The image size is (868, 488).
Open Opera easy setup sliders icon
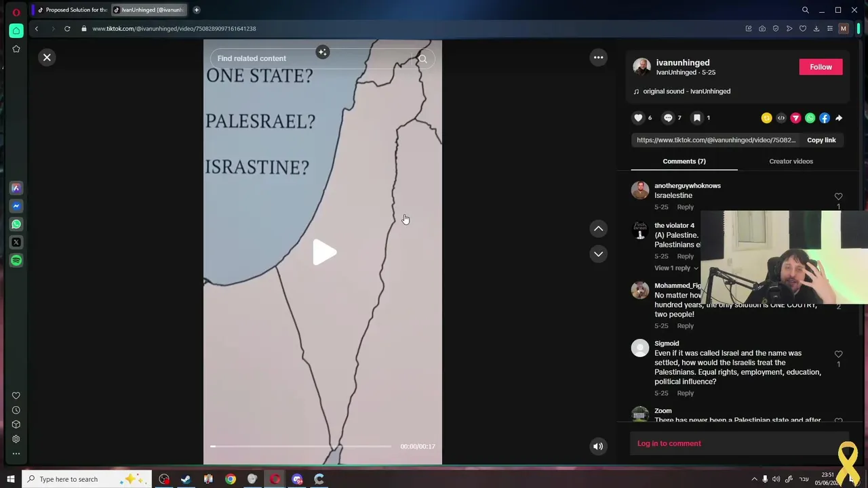[x=830, y=28]
